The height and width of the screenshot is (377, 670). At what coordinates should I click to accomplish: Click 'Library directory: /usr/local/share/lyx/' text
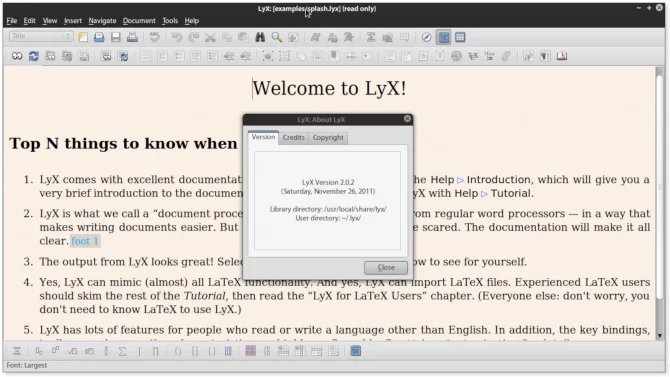click(328, 209)
